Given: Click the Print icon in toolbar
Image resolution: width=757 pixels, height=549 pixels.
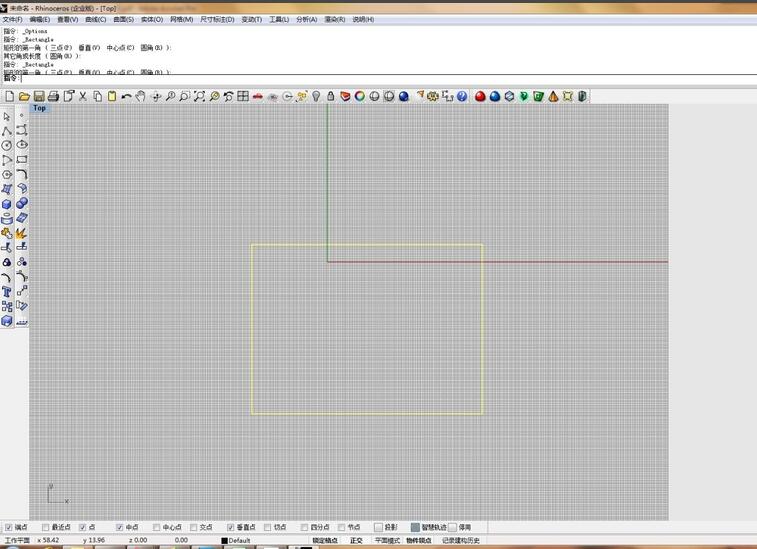Looking at the screenshot, I should (54, 96).
